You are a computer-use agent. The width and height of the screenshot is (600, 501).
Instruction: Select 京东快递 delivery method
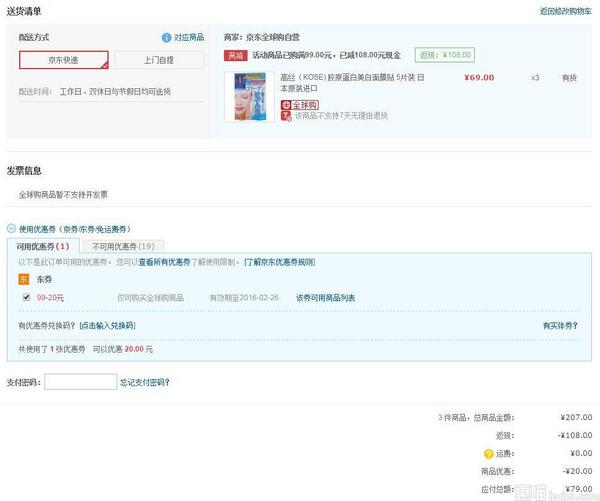pyautogui.click(x=64, y=60)
